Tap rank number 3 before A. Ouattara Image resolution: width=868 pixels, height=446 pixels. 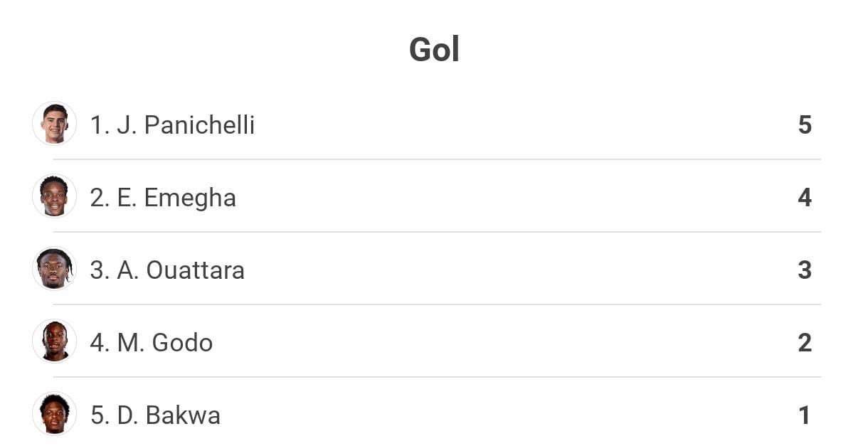(x=99, y=270)
